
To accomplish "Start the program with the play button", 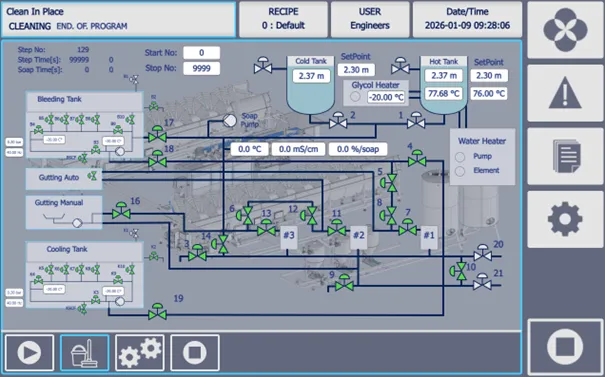I will (x=29, y=352).
